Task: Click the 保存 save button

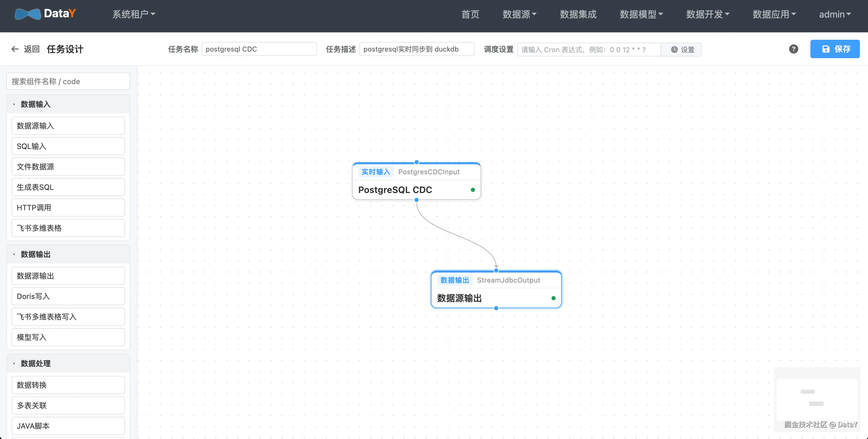Action: (x=835, y=49)
